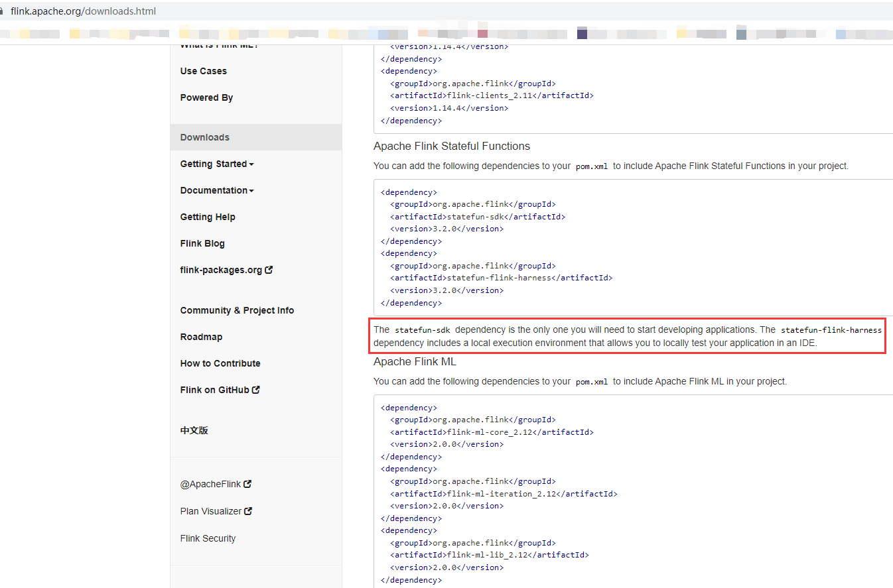Click external-link icon beside @ApacheFlink

coord(247,484)
